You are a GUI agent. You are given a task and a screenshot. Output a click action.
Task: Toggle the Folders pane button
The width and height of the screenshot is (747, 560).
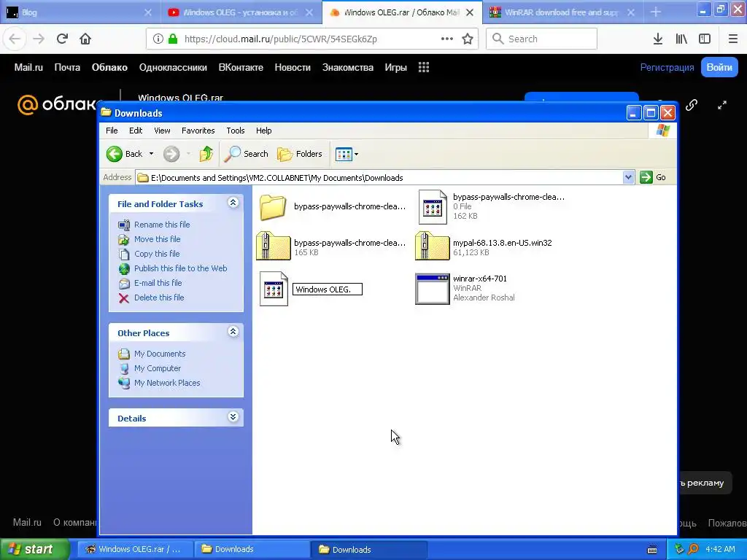(x=300, y=154)
